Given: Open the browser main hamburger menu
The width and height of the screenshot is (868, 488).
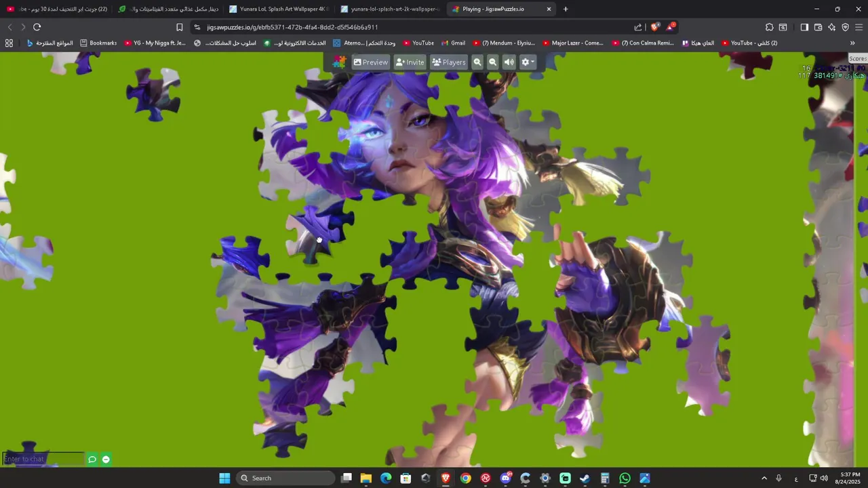Looking at the screenshot, I should pyautogui.click(x=859, y=27).
